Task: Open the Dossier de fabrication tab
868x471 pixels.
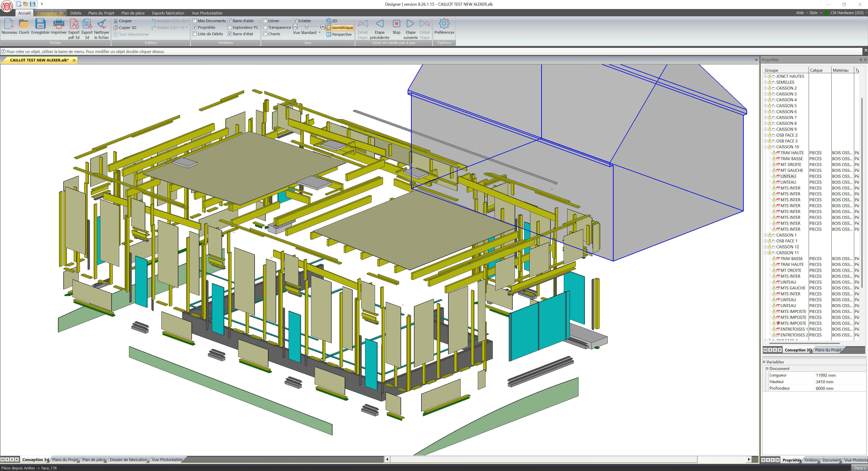Action: (x=128, y=459)
